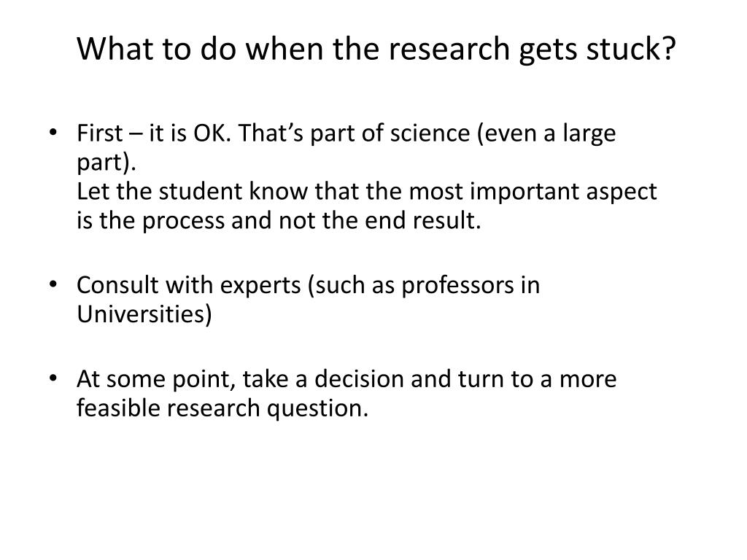Click the line beginning 'At some point'
This screenshot has width=747, height=560.
click(347, 379)
